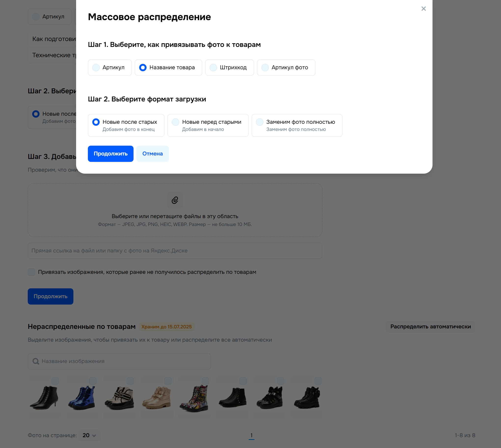Select the Штрихкод radio option
Image resolution: width=501 pixels, height=448 pixels.
(x=230, y=68)
